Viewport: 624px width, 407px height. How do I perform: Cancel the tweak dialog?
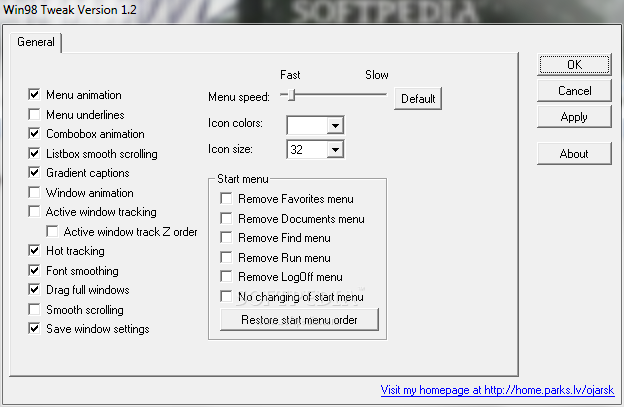pos(574,91)
